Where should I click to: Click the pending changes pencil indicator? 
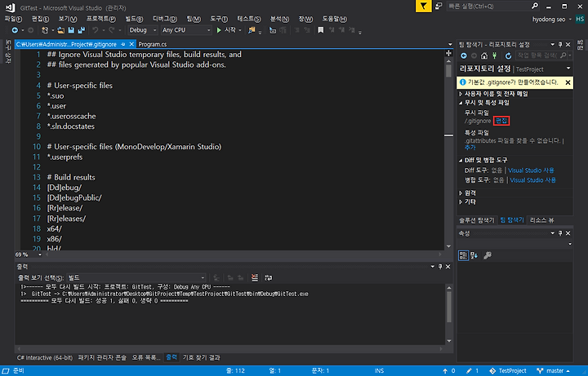pyautogui.click(x=473, y=371)
